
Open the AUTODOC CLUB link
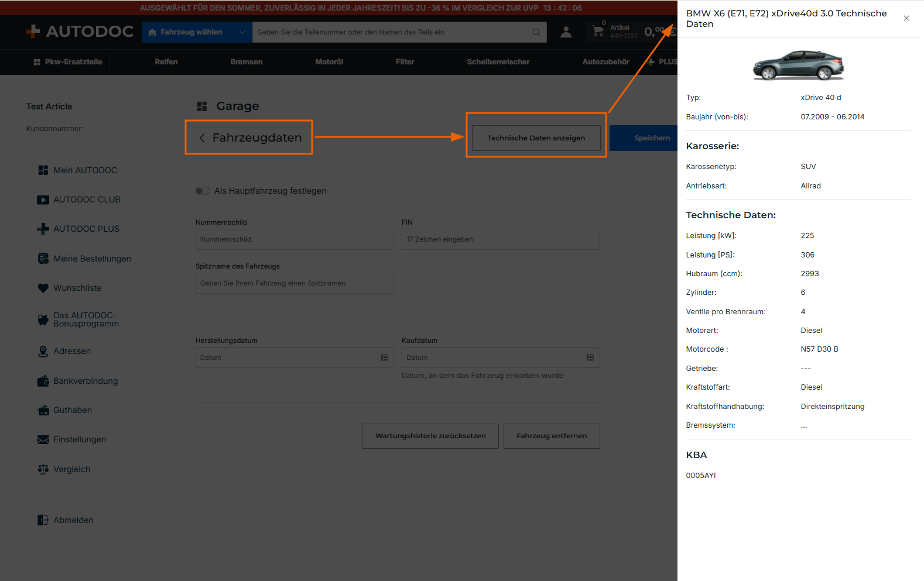[x=87, y=200]
